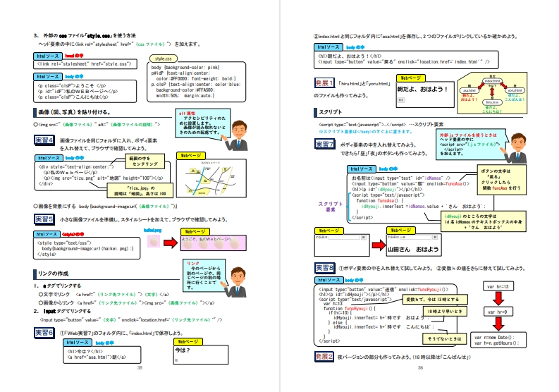
Task: Click the red arrow below the var hr=13 box
Action: point(498,298)
